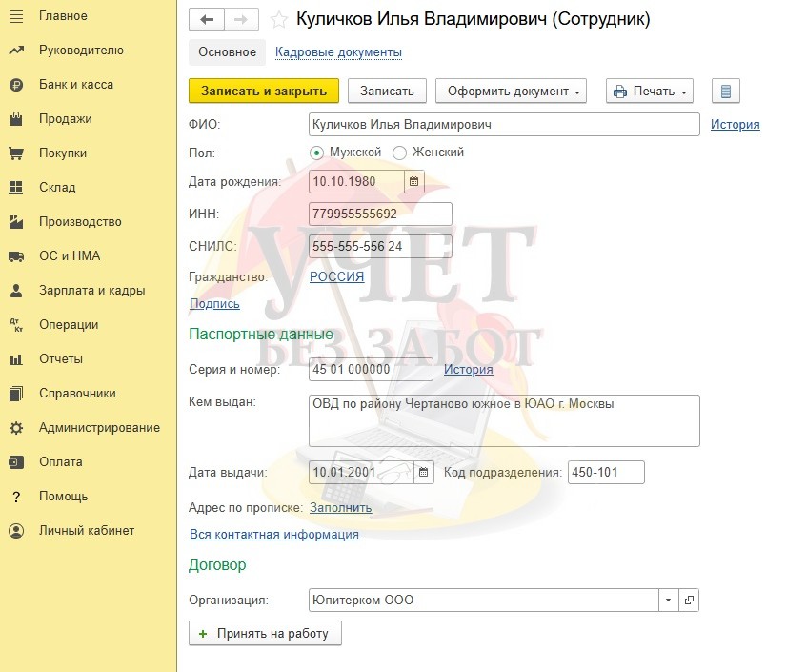
Task: Click the list icon button beside Печать
Action: [x=726, y=92]
